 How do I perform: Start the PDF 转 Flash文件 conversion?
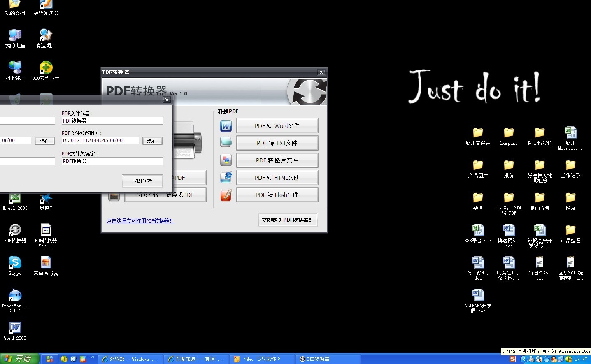[277, 195]
